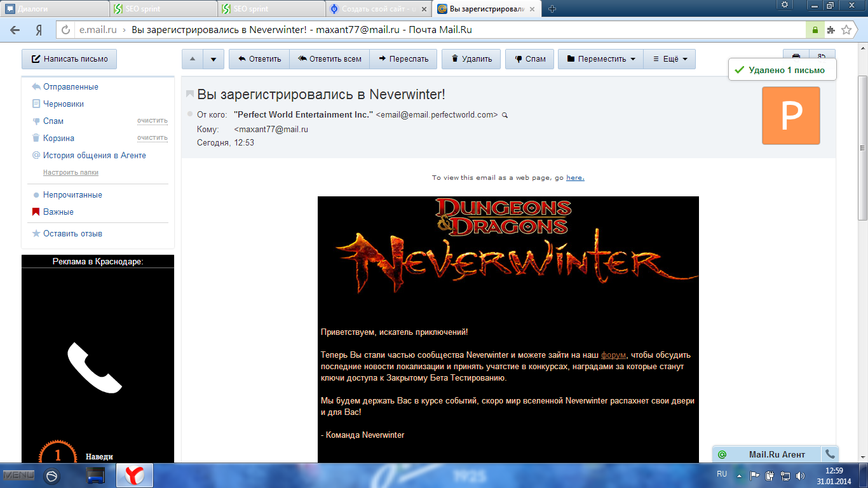Open История общения в Агенте
Screen dimensions: 868x488
point(95,155)
